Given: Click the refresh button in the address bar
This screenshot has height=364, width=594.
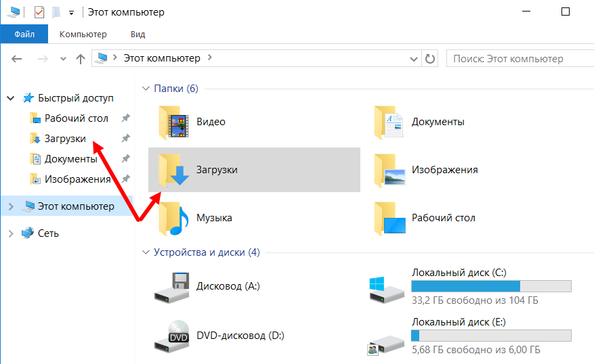Looking at the screenshot, I should (x=430, y=59).
